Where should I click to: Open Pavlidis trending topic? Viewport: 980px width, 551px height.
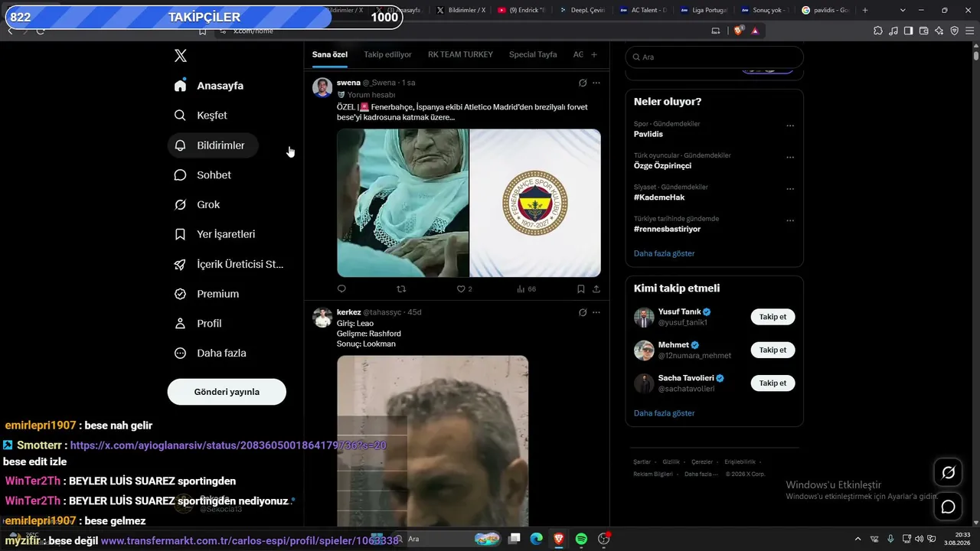click(x=648, y=134)
